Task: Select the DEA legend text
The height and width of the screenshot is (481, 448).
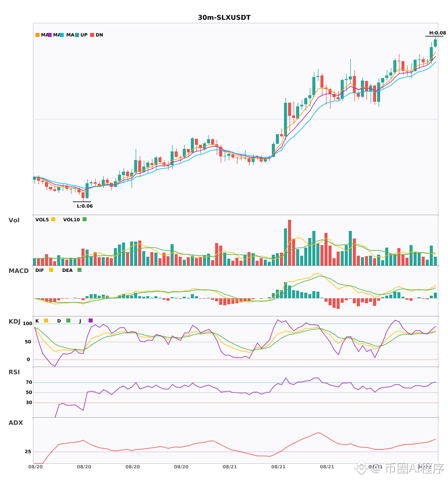Action: click(67, 270)
